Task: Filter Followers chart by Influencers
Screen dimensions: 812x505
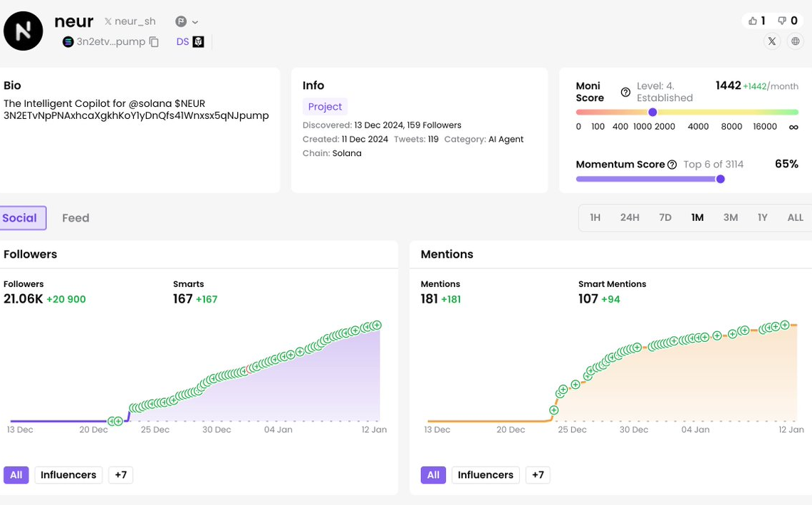Action: (68, 475)
